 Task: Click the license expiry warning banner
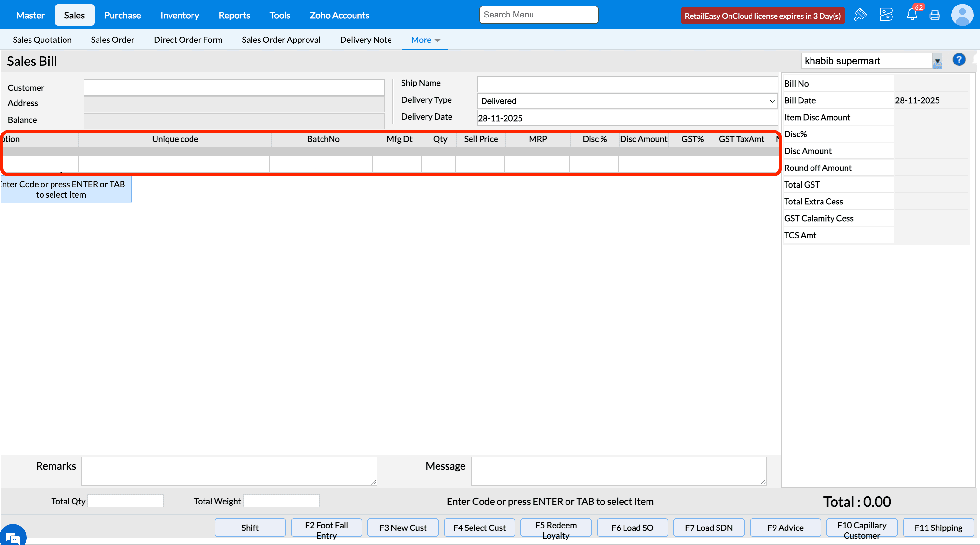763,16
